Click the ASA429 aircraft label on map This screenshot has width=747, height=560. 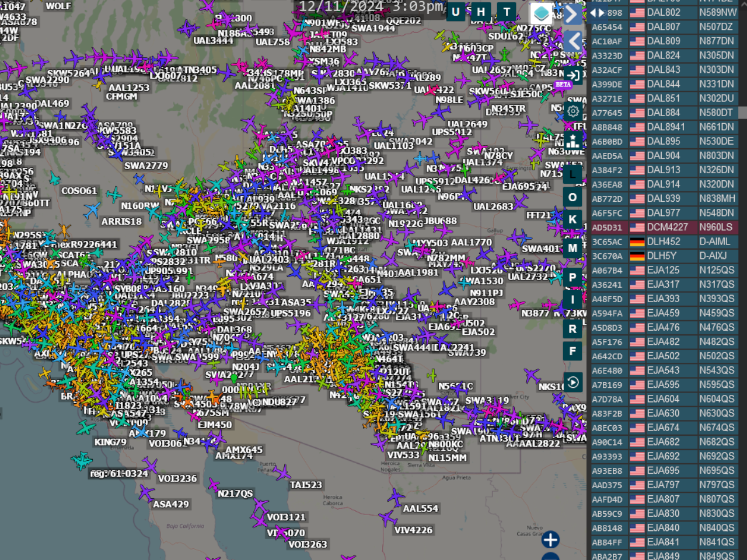pyautogui.click(x=170, y=504)
